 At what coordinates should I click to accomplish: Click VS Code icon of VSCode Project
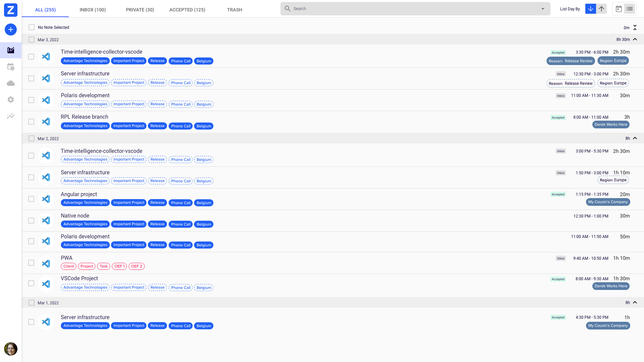(46, 284)
